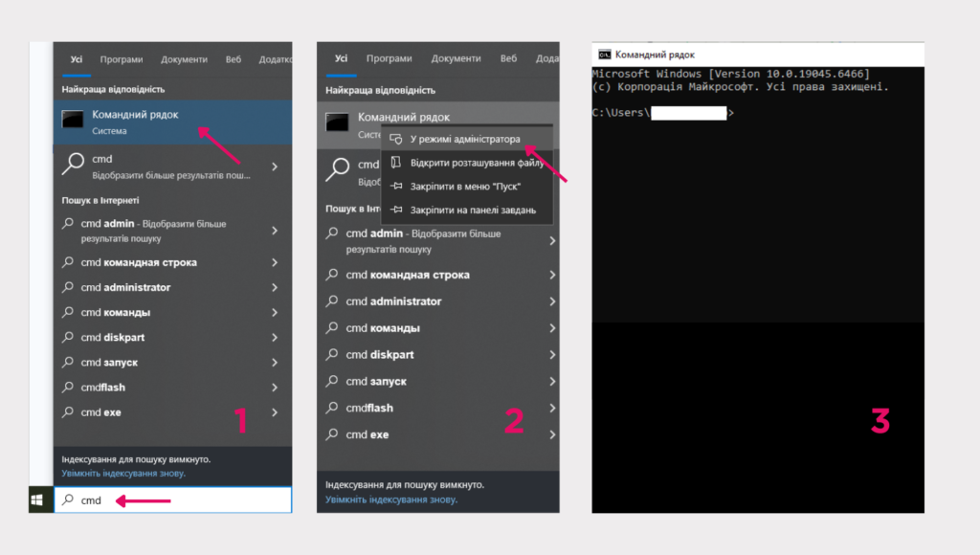Viewport: 980px width, 555px height.
Task: Click Windows Start button in first panel
Action: 37,500
